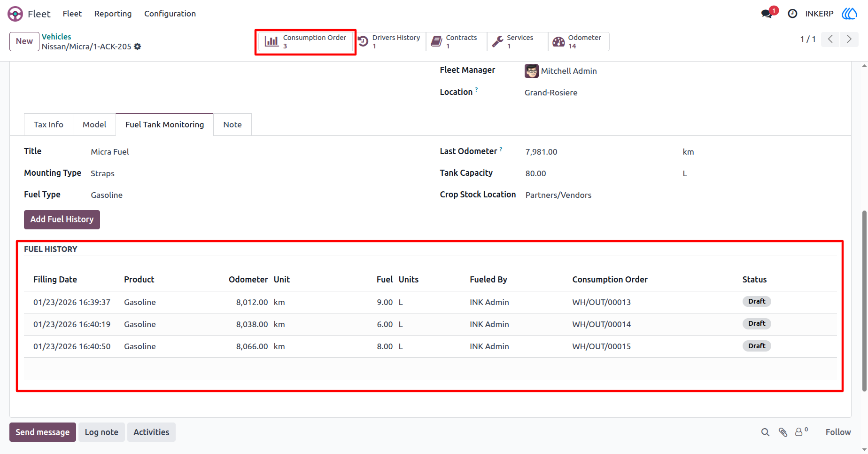Open the Configuration menu

pos(170,14)
